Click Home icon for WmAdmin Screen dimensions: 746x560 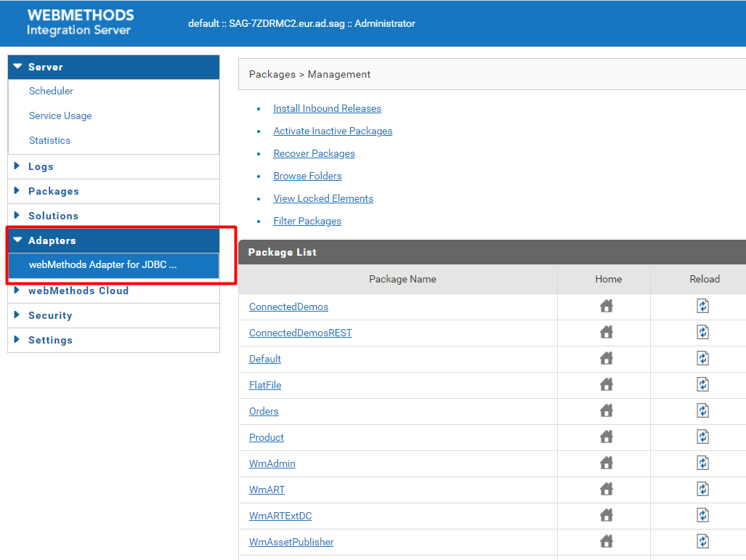pyautogui.click(x=606, y=463)
